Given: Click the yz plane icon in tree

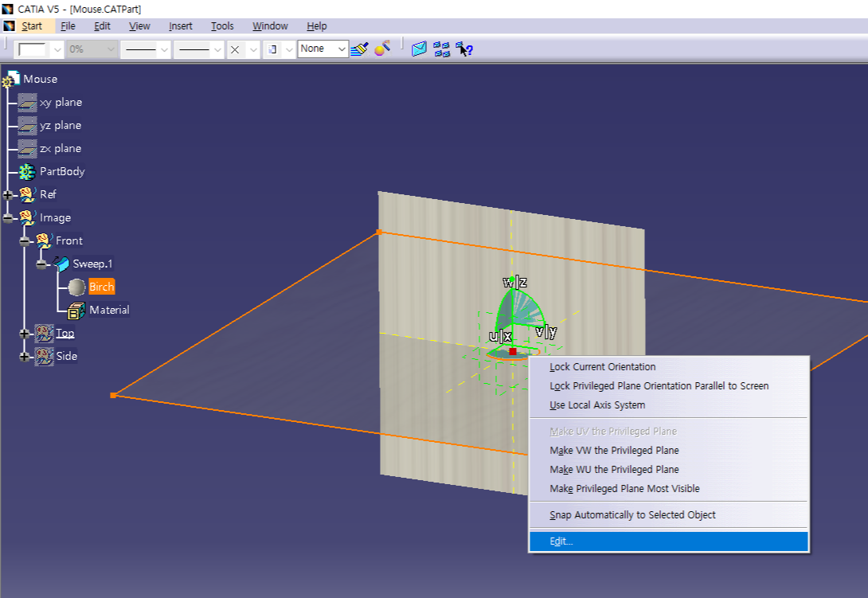Looking at the screenshot, I should click(x=27, y=126).
